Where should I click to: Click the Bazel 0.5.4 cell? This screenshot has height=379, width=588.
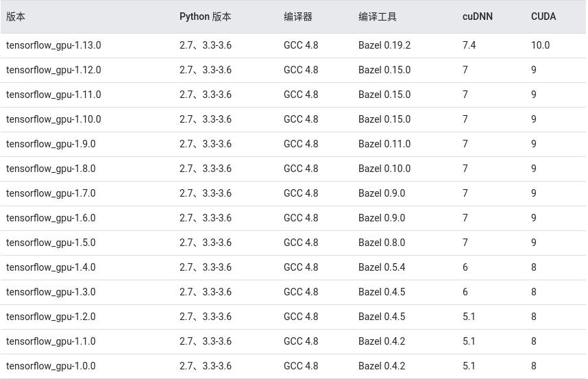pyautogui.click(x=382, y=267)
